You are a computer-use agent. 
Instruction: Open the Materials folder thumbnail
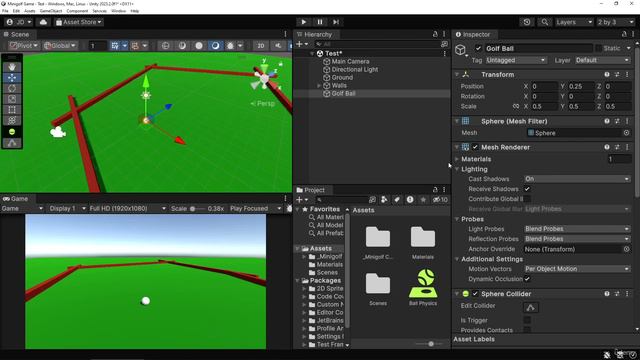[423, 242]
